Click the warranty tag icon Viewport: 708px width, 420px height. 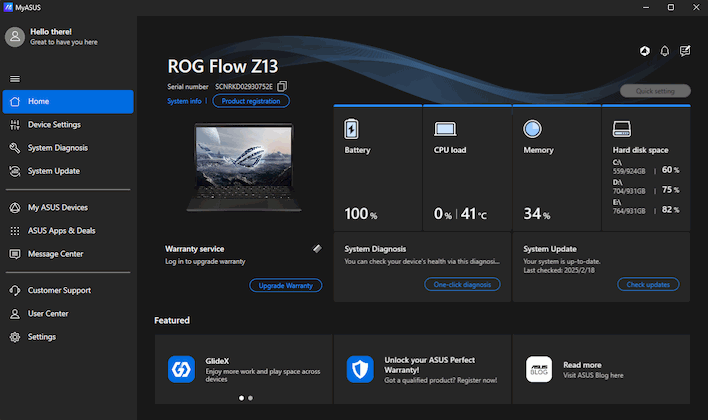(317, 248)
